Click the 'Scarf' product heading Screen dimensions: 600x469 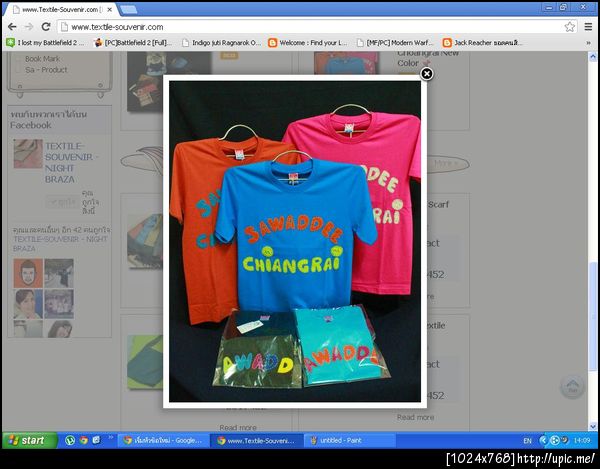click(439, 204)
